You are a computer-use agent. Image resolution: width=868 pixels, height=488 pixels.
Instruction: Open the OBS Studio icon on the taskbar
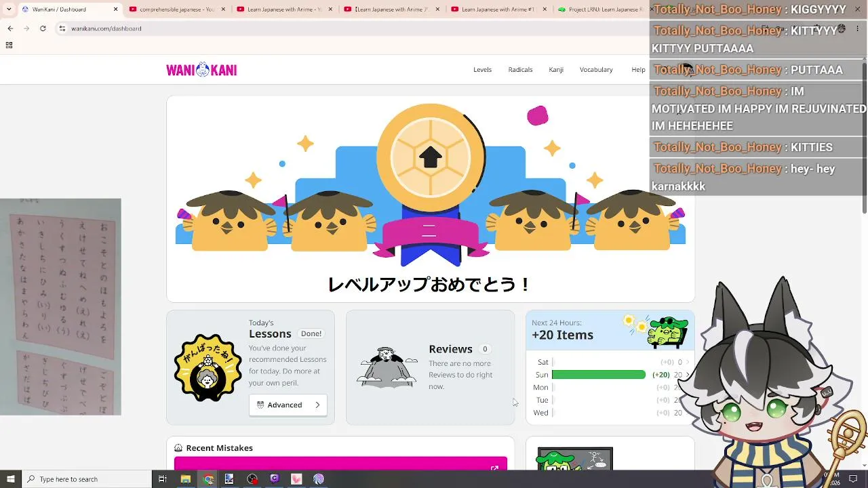click(252, 479)
